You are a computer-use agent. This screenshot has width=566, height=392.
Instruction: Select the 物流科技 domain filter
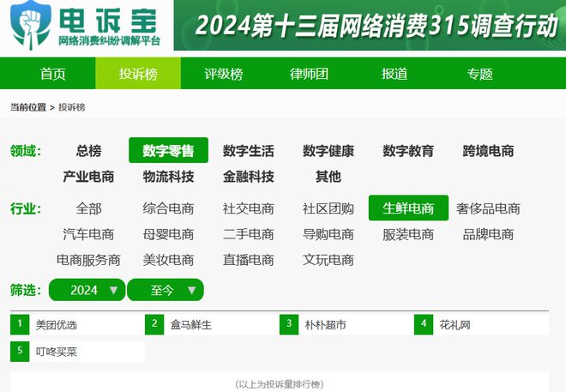(169, 177)
